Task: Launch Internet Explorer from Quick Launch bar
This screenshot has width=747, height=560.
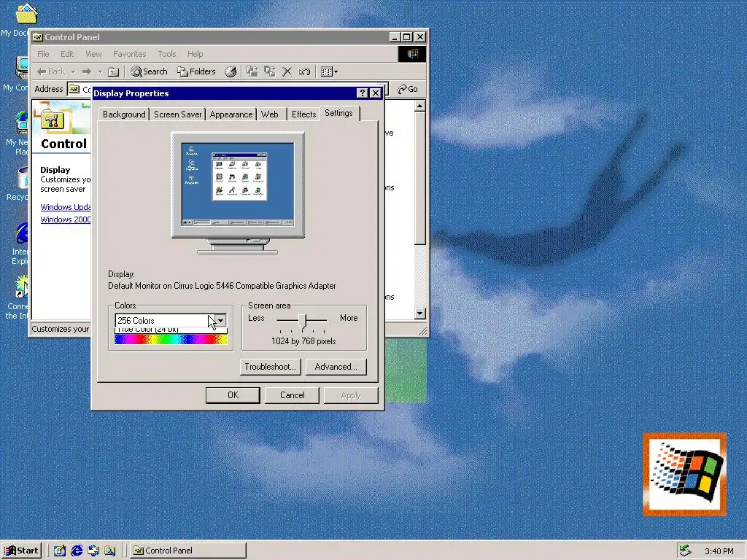Action: click(77, 551)
